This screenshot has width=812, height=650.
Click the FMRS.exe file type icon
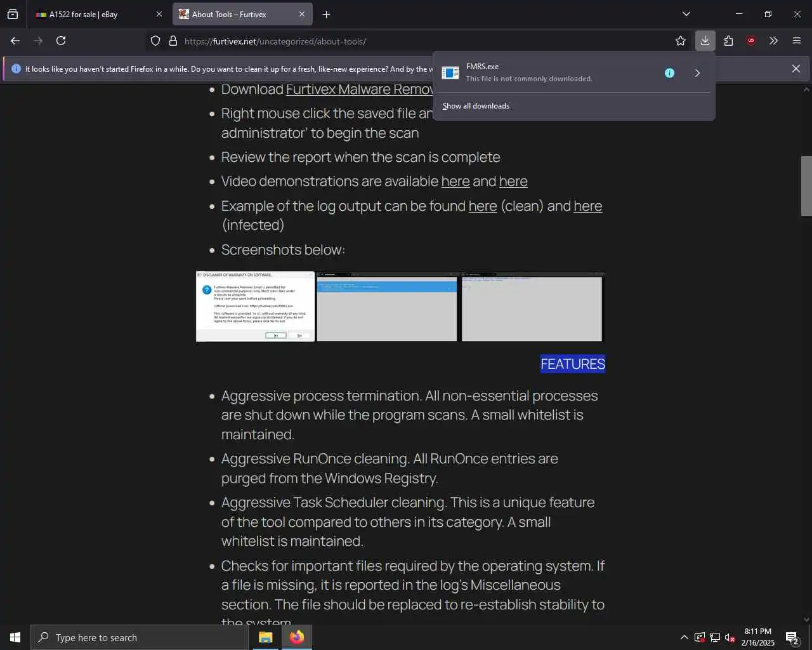click(450, 72)
